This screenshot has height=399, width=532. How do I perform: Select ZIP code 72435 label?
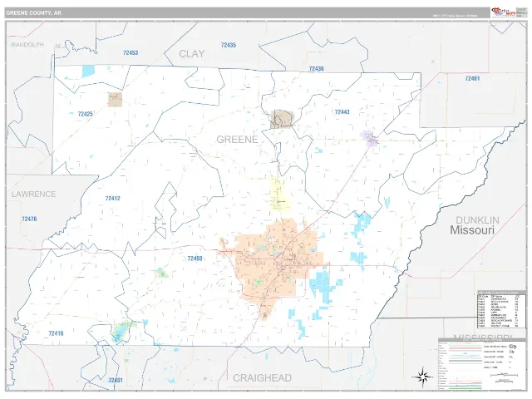[x=229, y=45]
